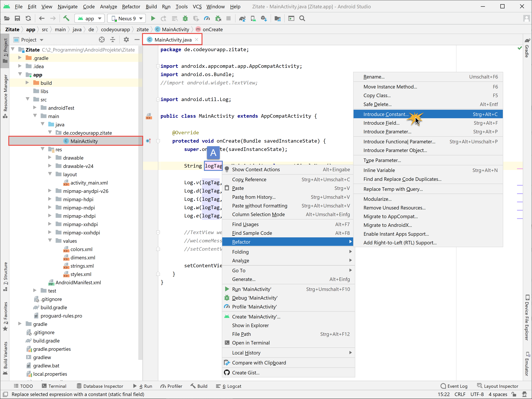Screen dimensions: 532x399
Task: Click Sync Project with Gradle Files icon
Action: (242, 18)
